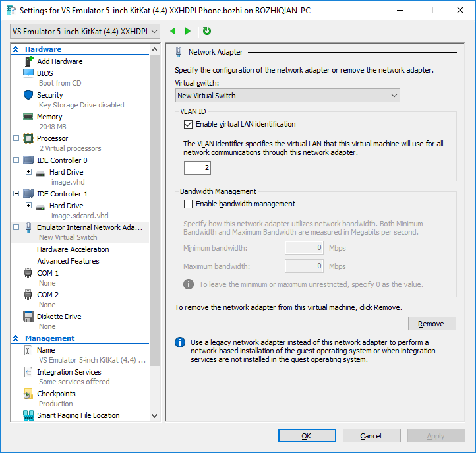This screenshot has width=476, height=453.
Task: Click the Hard Drive icon for image.vhd
Action: point(40,173)
